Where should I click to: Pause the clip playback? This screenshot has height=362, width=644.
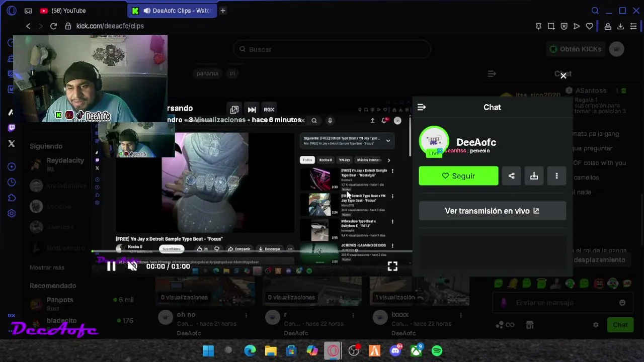coord(111,266)
